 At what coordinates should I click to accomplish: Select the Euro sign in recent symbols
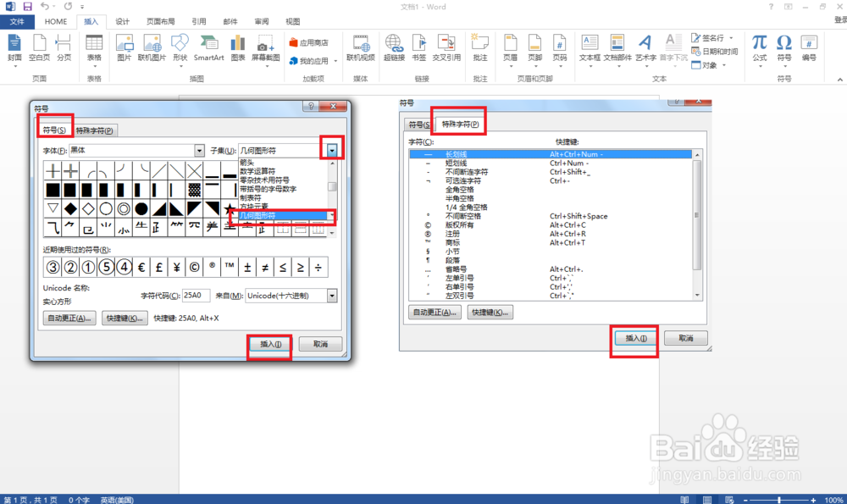pyautogui.click(x=141, y=267)
